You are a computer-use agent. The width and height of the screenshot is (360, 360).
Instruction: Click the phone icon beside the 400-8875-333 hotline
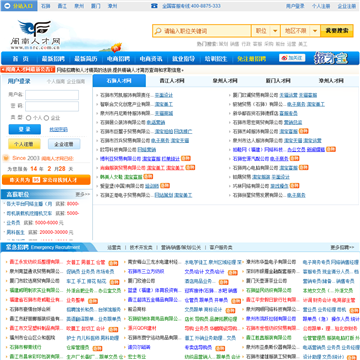[154, 6]
